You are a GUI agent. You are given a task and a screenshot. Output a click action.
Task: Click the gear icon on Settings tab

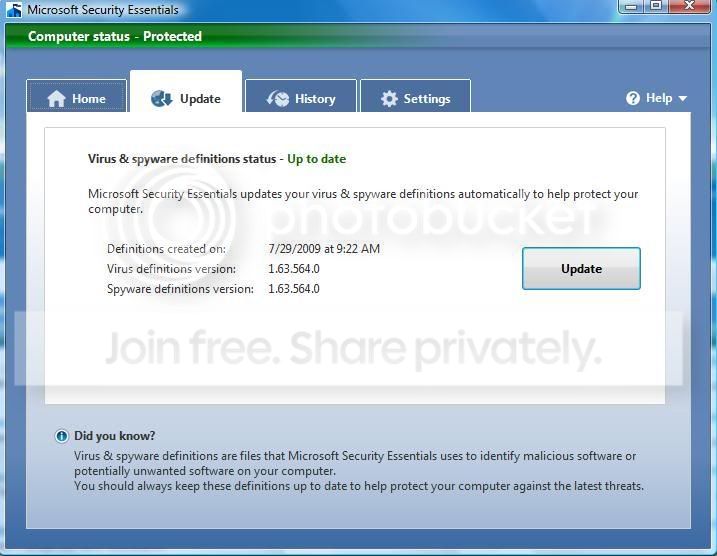point(389,99)
